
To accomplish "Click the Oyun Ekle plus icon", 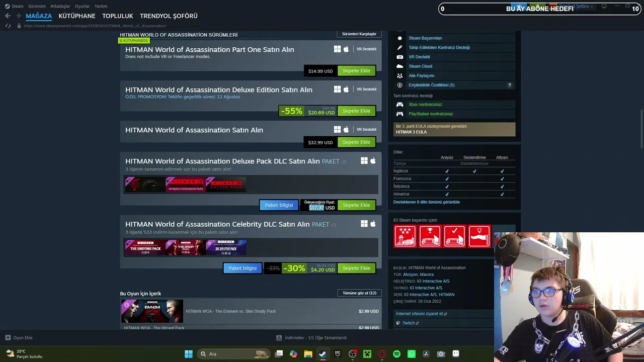I will point(8,338).
